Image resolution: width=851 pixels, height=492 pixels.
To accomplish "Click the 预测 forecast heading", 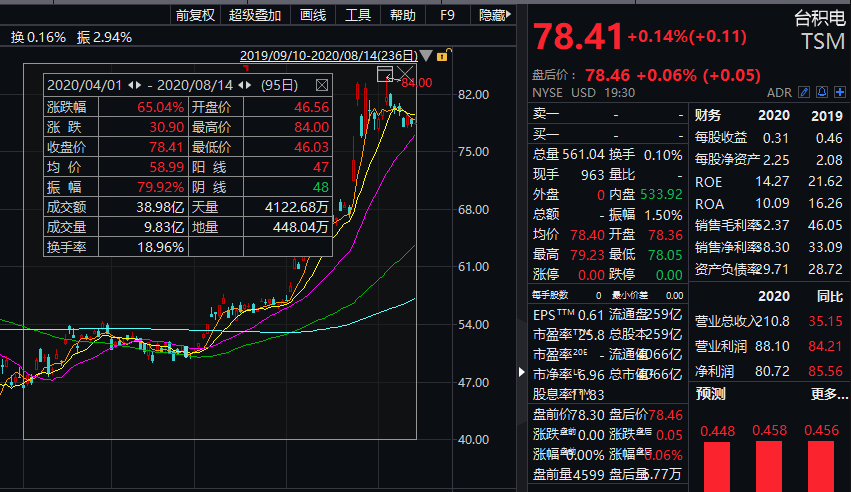I will pyautogui.click(x=710, y=394).
